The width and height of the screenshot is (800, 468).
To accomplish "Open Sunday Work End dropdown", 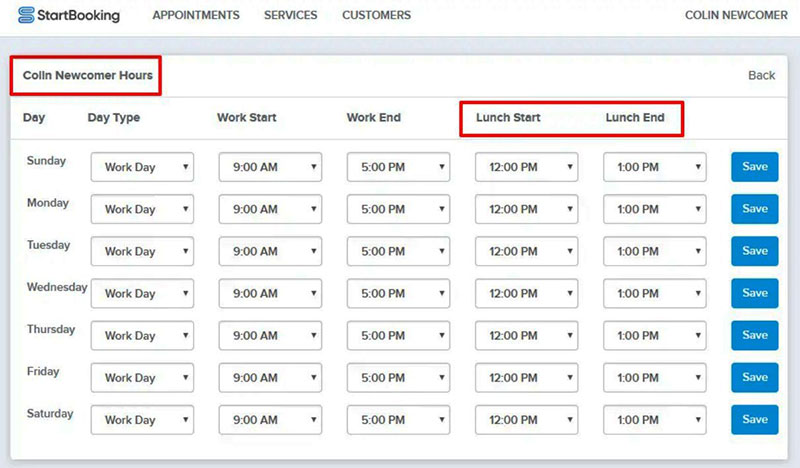I will (x=398, y=167).
